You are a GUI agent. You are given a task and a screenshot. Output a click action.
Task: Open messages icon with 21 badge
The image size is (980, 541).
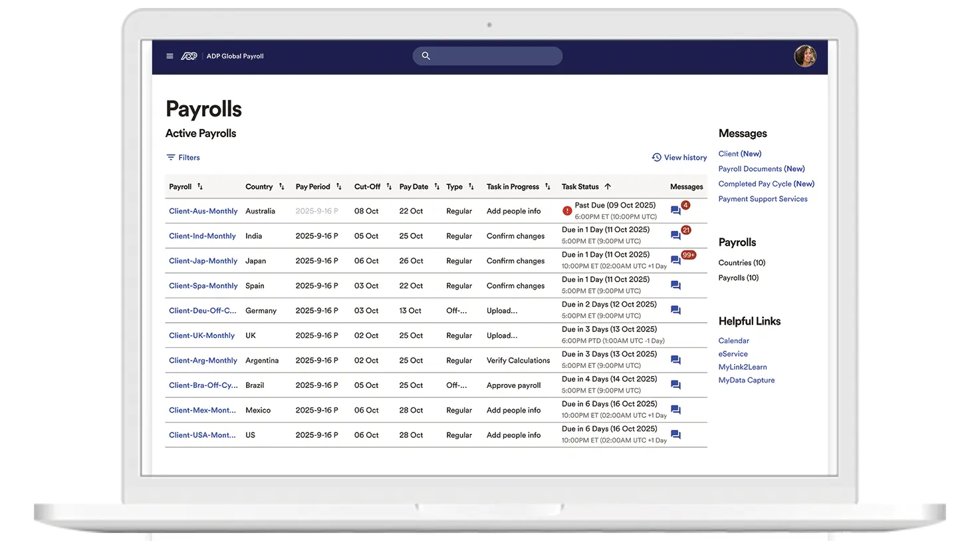tap(675, 236)
